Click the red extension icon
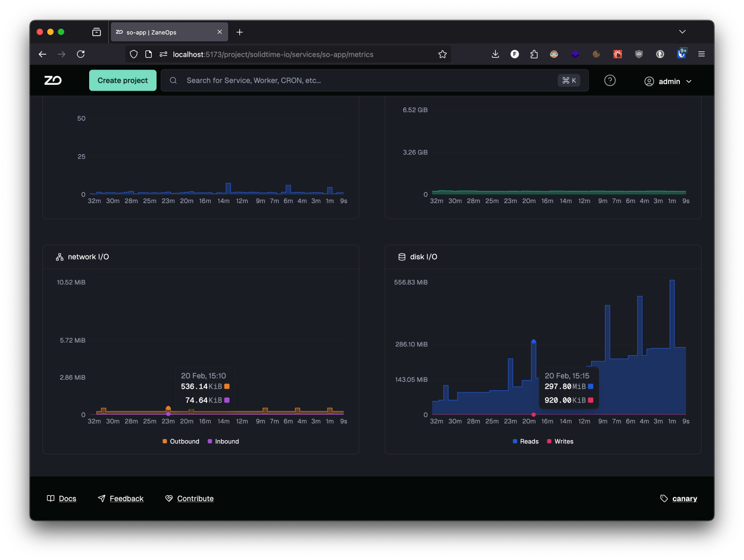The image size is (744, 560). [618, 54]
